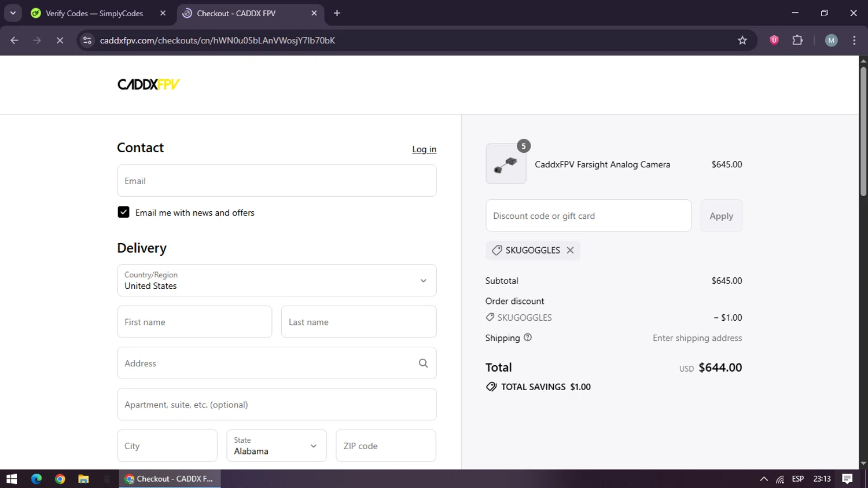Click the address search magnifier icon

pyautogui.click(x=423, y=363)
